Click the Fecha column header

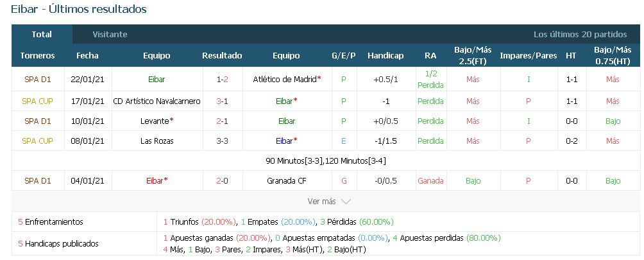pos(87,55)
